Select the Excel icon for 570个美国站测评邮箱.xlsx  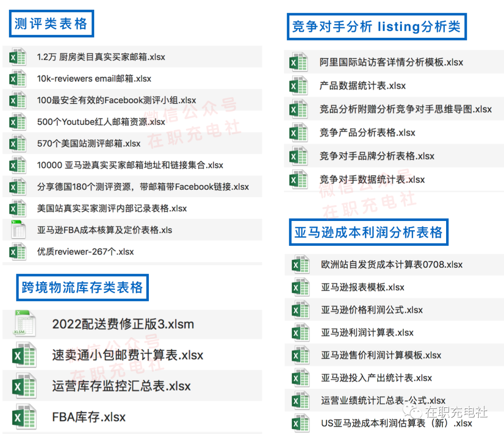pos(18,143)
